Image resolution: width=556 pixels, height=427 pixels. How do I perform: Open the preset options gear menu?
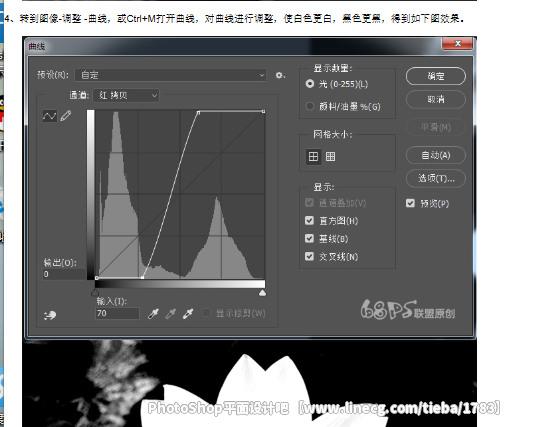(280, 75)
